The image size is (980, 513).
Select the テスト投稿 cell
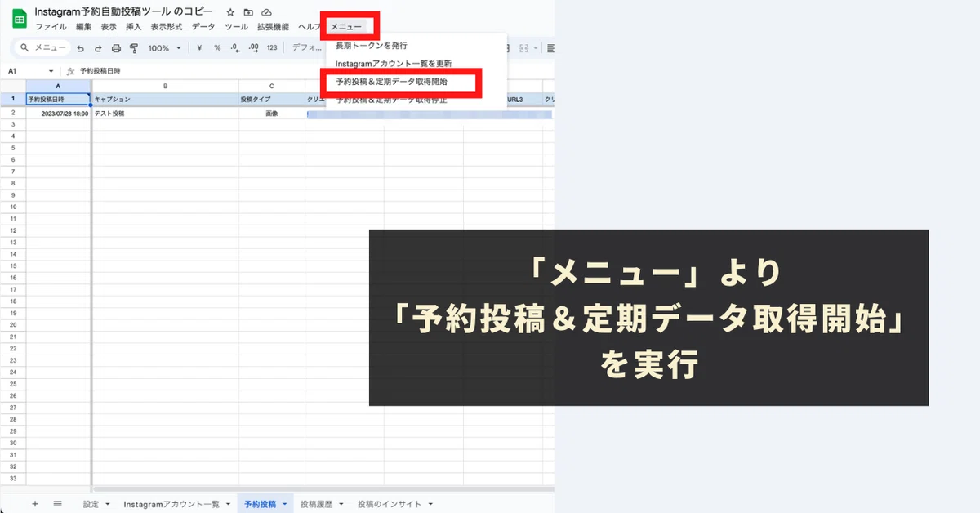(165, 114)
